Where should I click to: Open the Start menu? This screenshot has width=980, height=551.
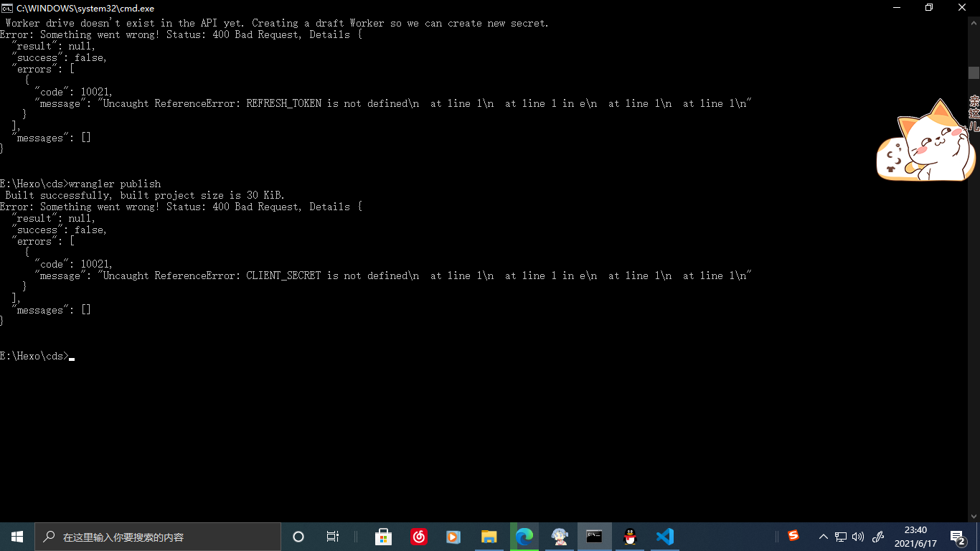16,536
